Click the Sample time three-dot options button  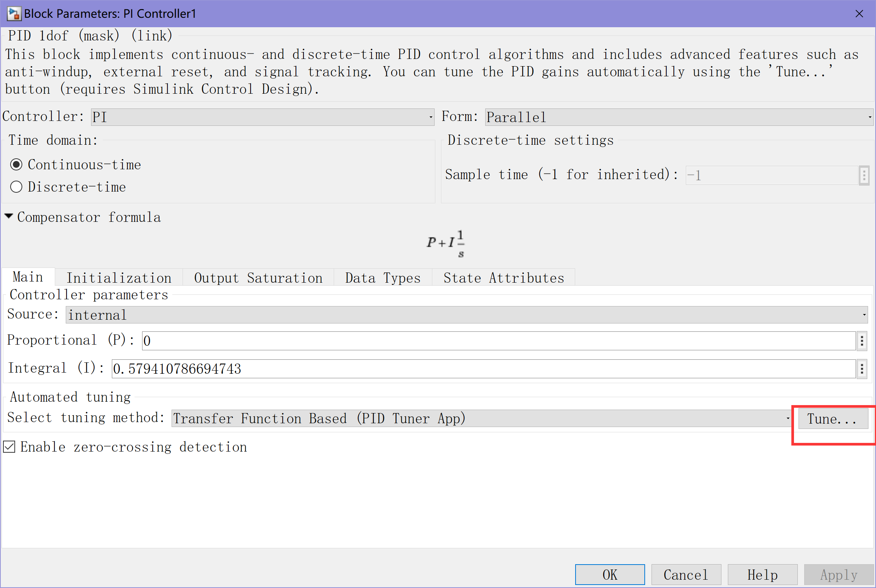click(864, 175)
